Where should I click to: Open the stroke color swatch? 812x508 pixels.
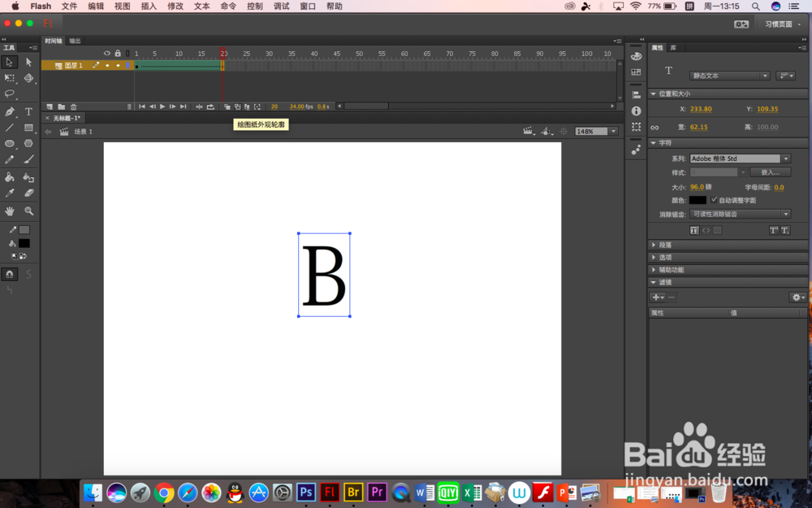tap(24, 230)
